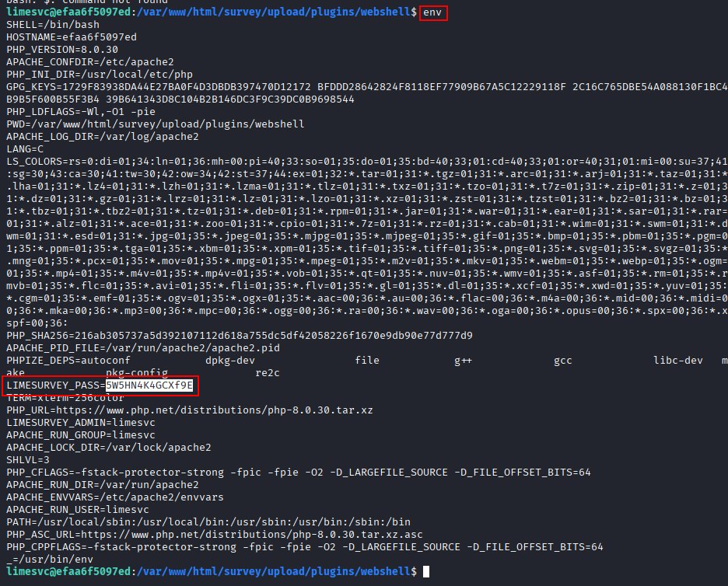Select the SHELL=/bin/bash line
728x586 pixels.
[53, 25]
